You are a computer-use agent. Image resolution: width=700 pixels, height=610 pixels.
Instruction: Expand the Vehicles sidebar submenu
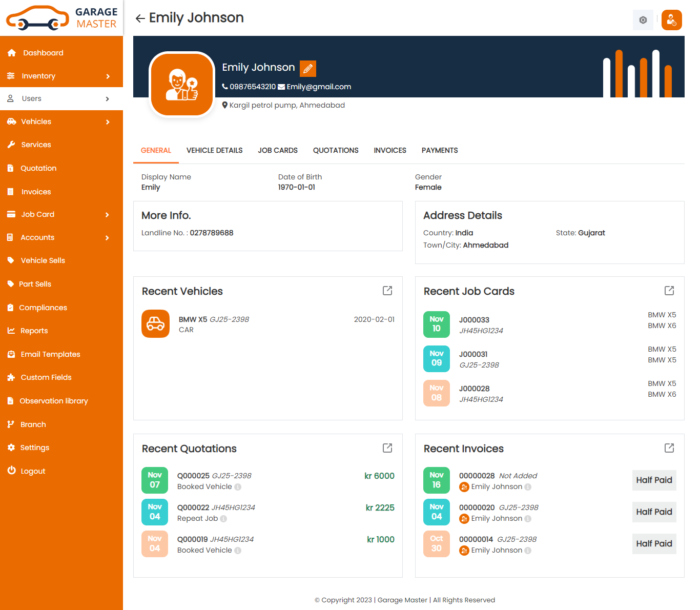click(x=61, y=121)
